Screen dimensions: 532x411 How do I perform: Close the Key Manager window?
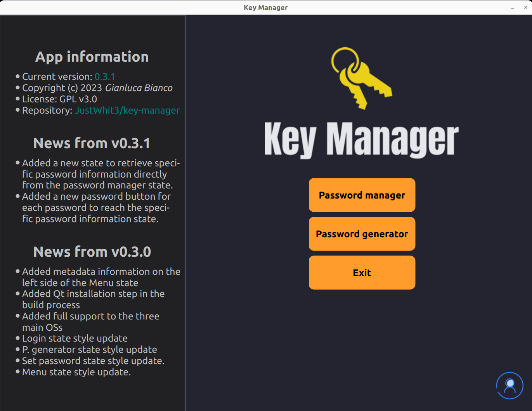pyautogui.click(x=525, y=7)
